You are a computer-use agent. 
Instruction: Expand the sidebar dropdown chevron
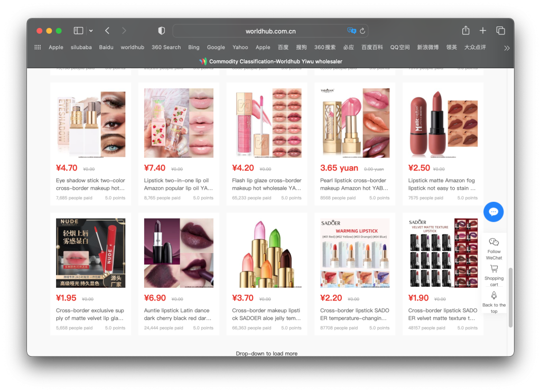(x=91, y=31)
